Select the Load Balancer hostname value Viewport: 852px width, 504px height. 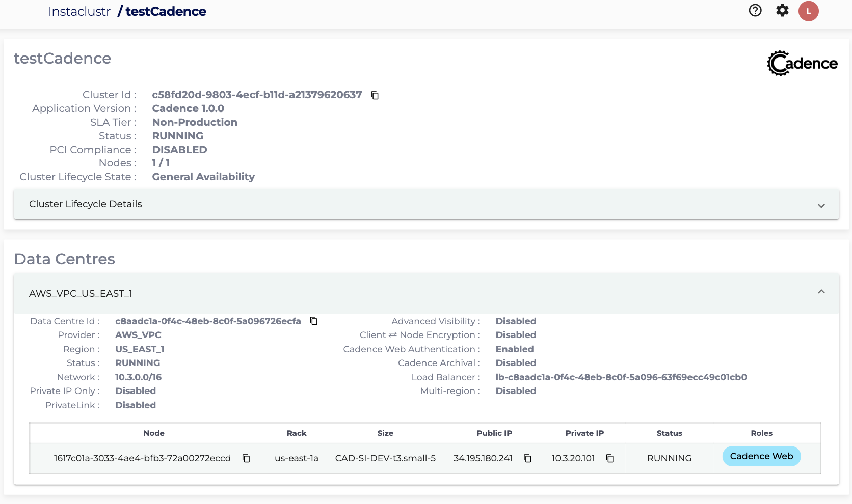[621, 377]
